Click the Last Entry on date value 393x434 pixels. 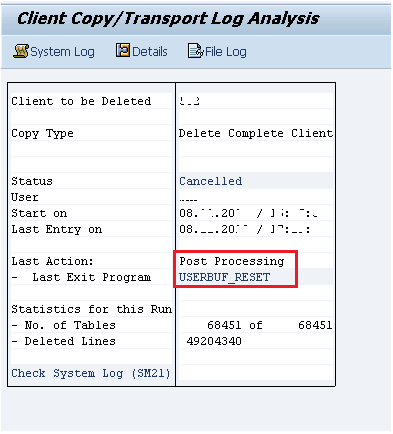[245, 229]
